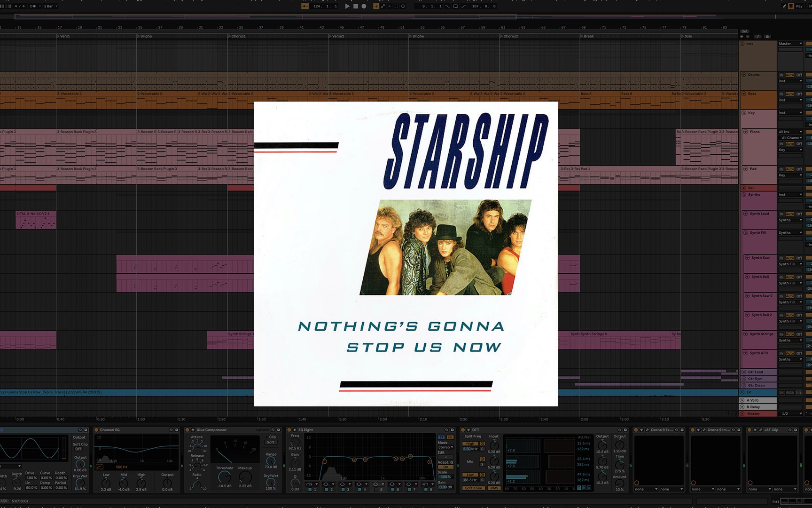Toggle the Computer MIDI Keyboard icon
Screen dimensions: 812x508
[x=791, y=6]
